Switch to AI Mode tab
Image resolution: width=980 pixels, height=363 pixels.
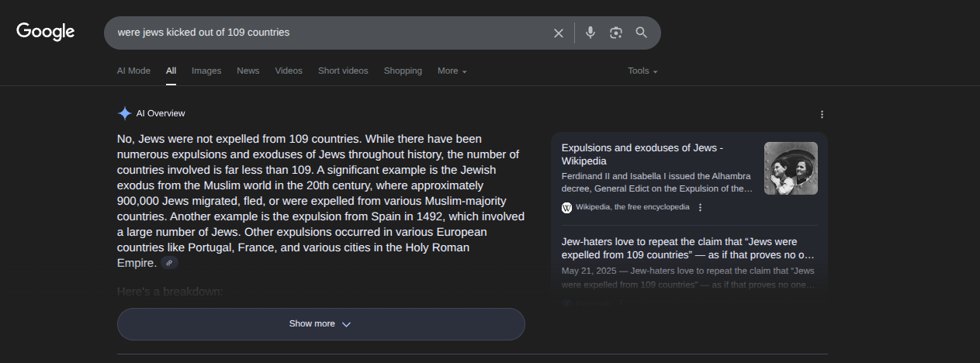click(133, 71)
